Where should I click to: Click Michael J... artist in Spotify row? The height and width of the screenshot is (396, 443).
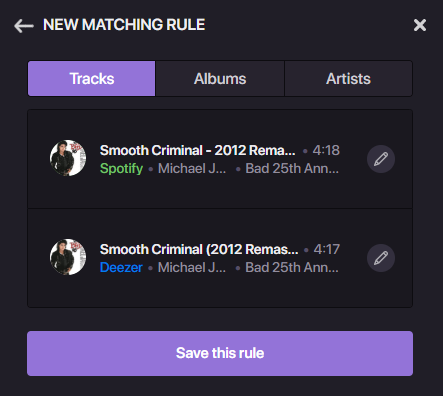coord(192,168)
